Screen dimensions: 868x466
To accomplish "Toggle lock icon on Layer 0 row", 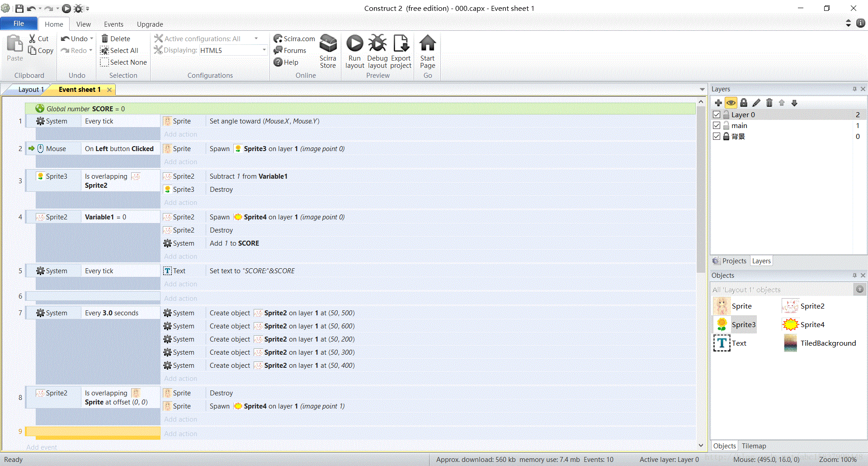I will [x=726, y=114].
